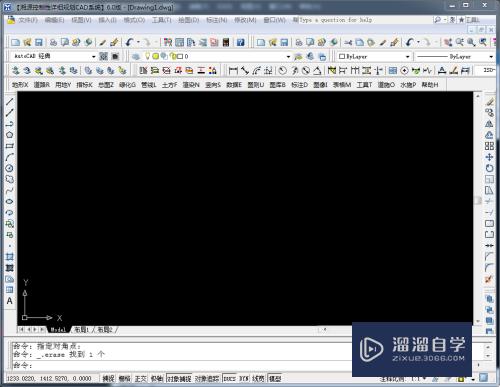Click the Multiline Text 'A' tool
The image size is (500, 387).
point(9,301)
